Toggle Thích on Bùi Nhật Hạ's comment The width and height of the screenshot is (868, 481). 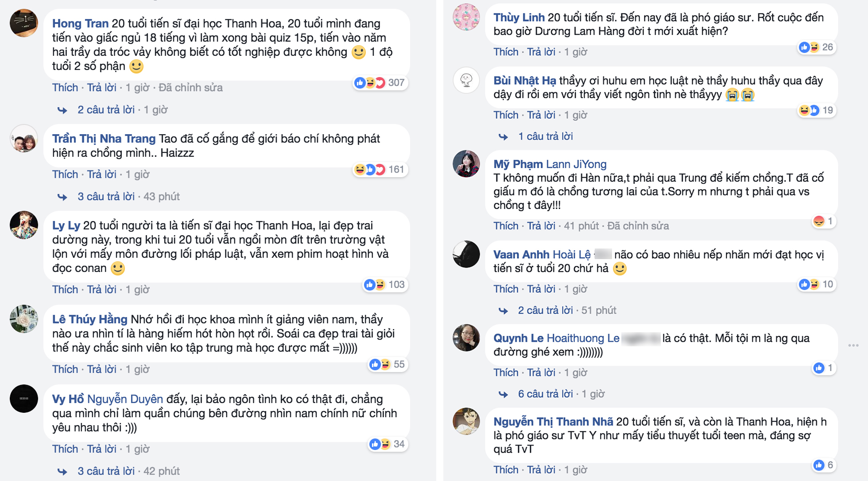(x=506, y=115)
